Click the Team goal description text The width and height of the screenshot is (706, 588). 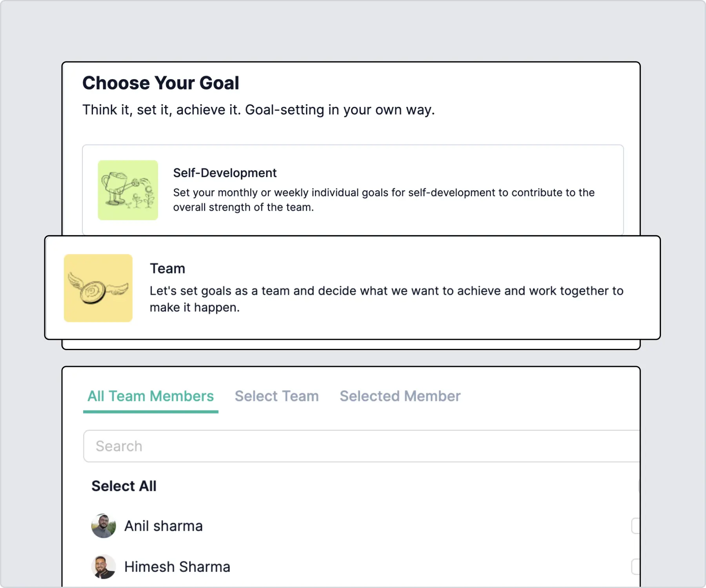click(386, 299)
